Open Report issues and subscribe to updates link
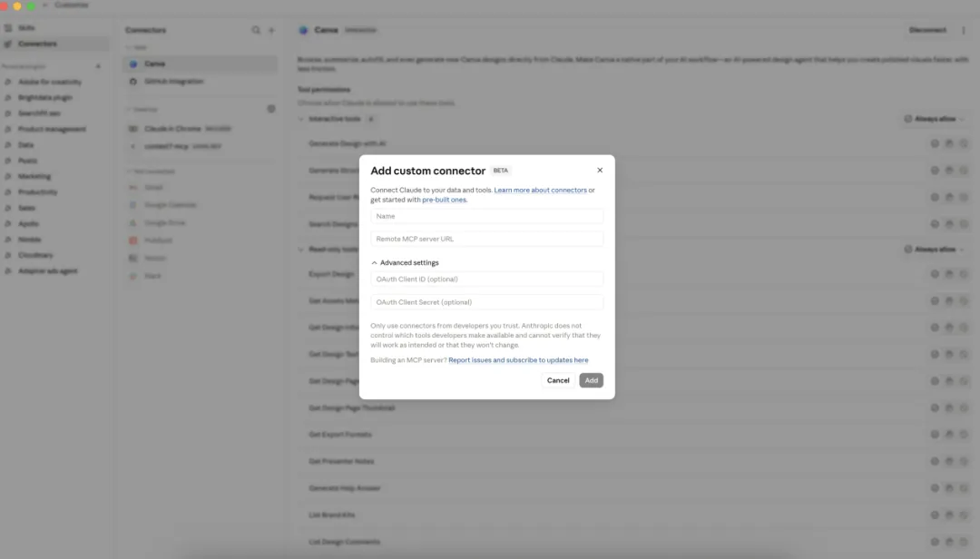Image resolution: width=980 pixels, height=559 pixels. (518, 360)
